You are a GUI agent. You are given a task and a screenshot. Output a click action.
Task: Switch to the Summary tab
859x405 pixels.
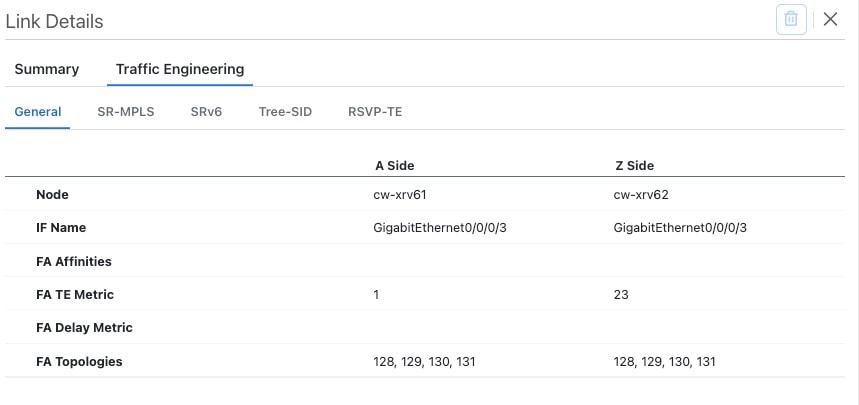tap(47, 69)
